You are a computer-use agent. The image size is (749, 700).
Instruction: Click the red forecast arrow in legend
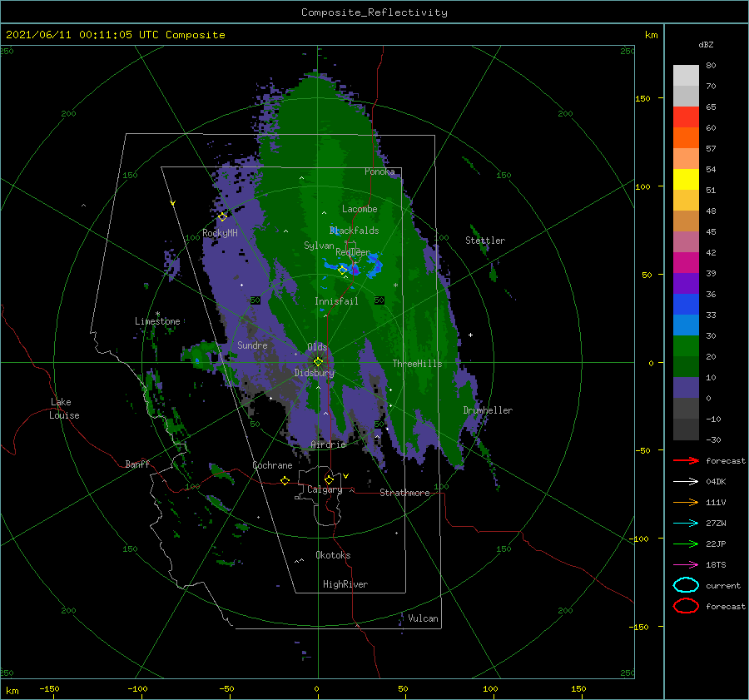[686, 460]
